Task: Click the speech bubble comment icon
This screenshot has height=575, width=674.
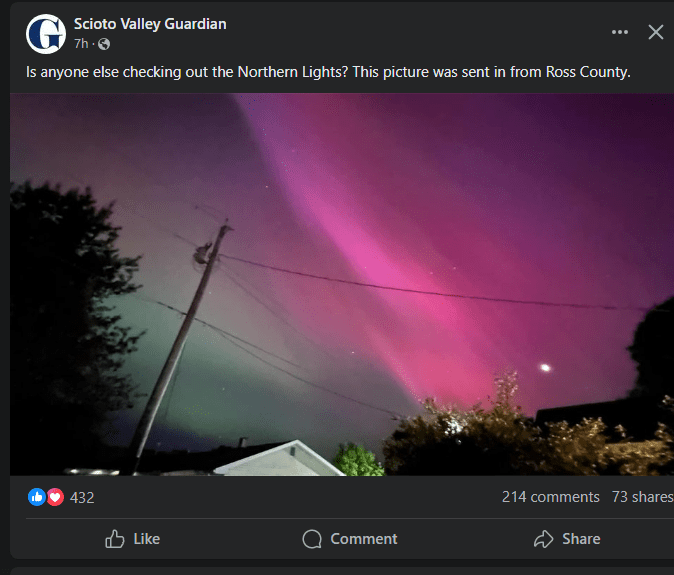Action: (312, 539)
